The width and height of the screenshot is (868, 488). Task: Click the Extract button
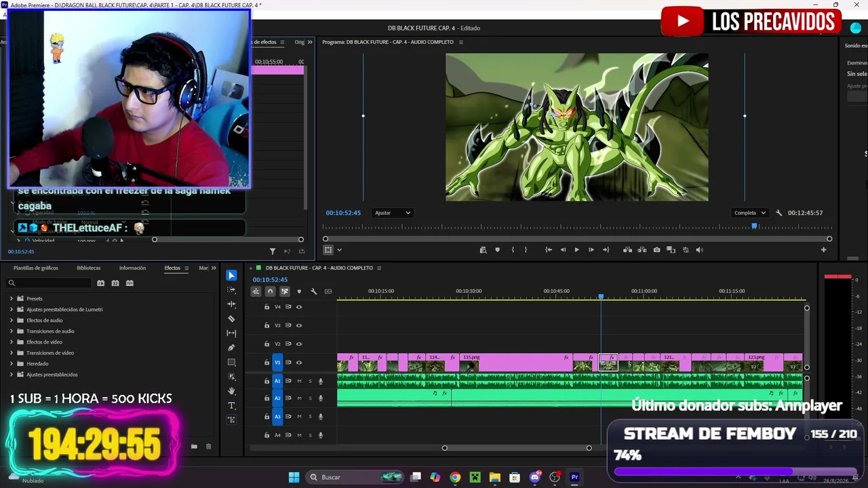642,249
